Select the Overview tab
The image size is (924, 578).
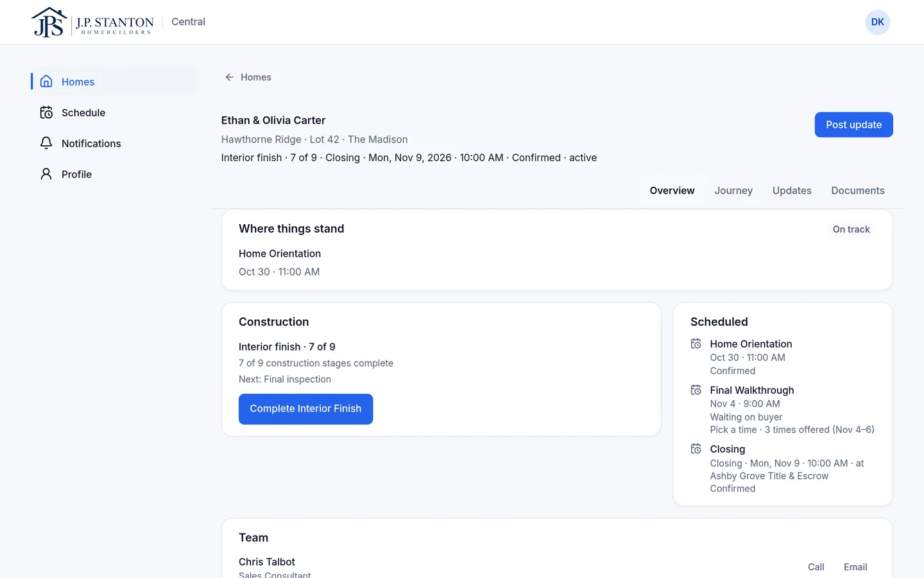tap(672, 191)
